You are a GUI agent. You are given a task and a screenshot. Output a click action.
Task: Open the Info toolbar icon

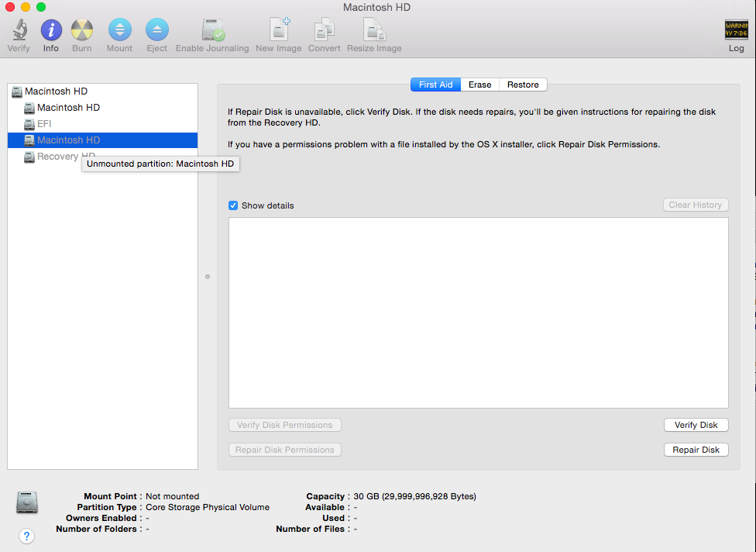51,30
